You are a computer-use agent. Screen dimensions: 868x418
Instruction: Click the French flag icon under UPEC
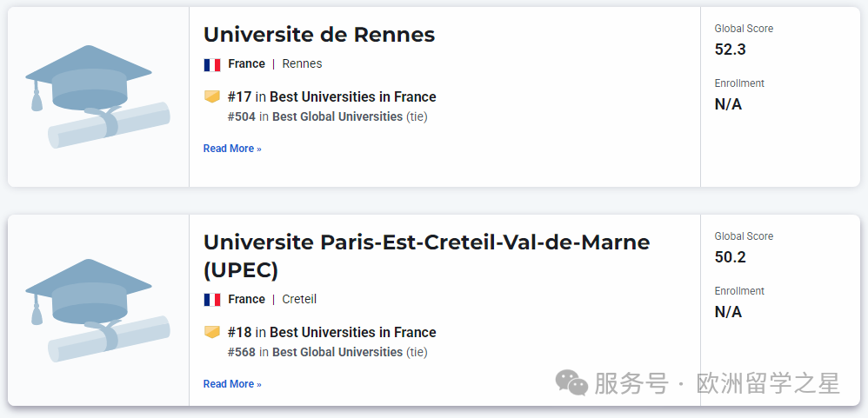coord(212,300)
